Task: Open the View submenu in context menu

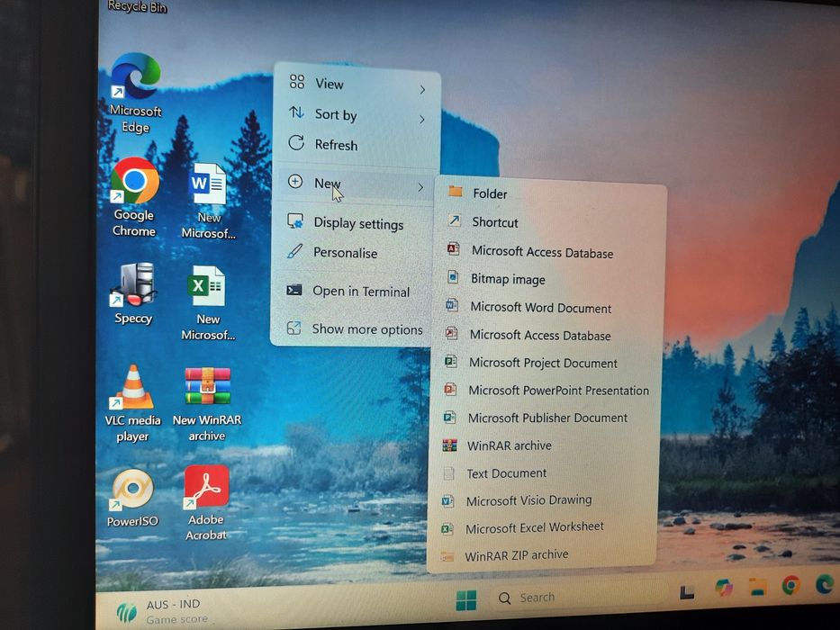Action: pyautogui.click(x=357, y=85)
